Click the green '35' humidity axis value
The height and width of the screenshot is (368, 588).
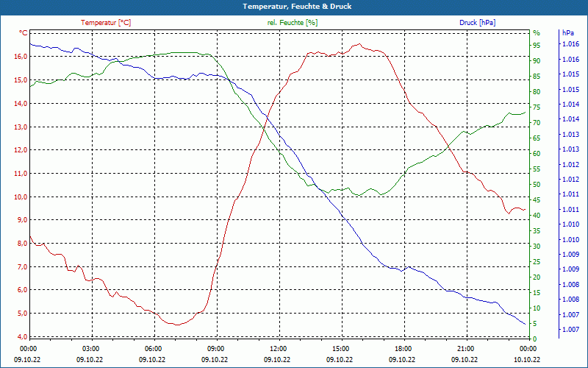click(x=537, y=231)
